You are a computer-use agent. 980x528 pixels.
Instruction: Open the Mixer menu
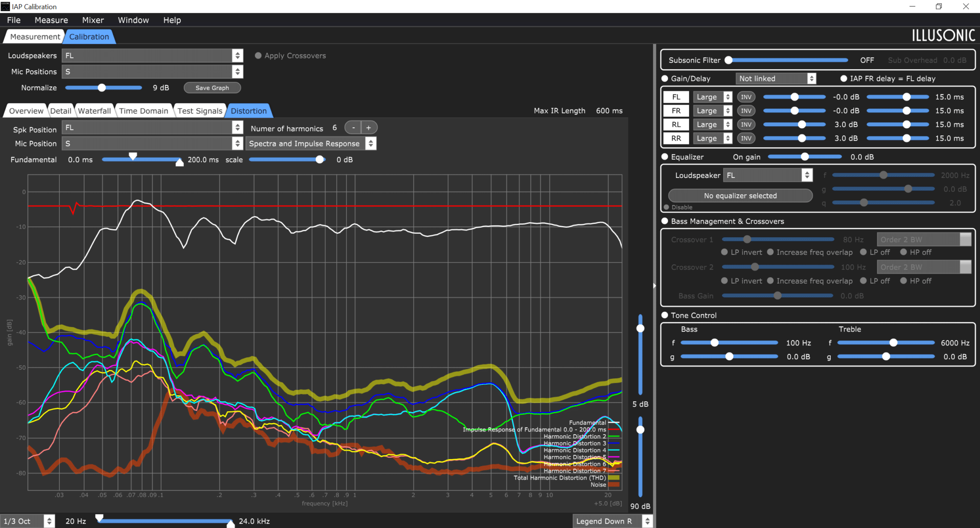[x=93, y=20]
